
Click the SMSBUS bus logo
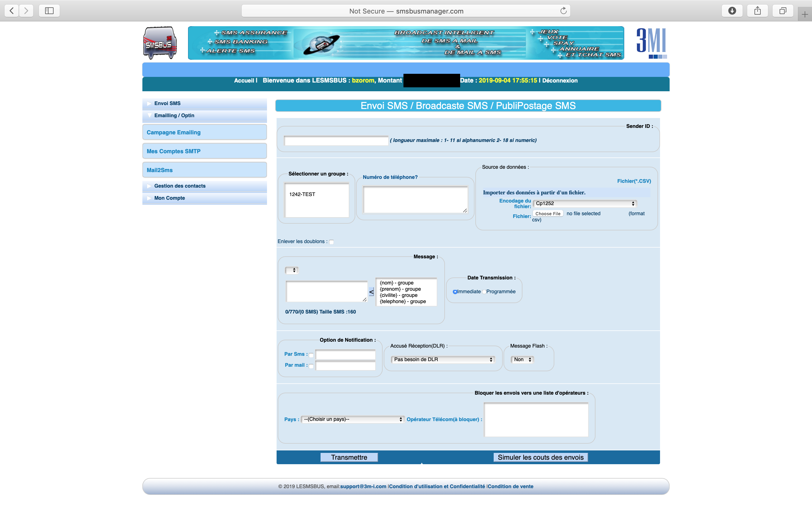(x=160, y=43)
